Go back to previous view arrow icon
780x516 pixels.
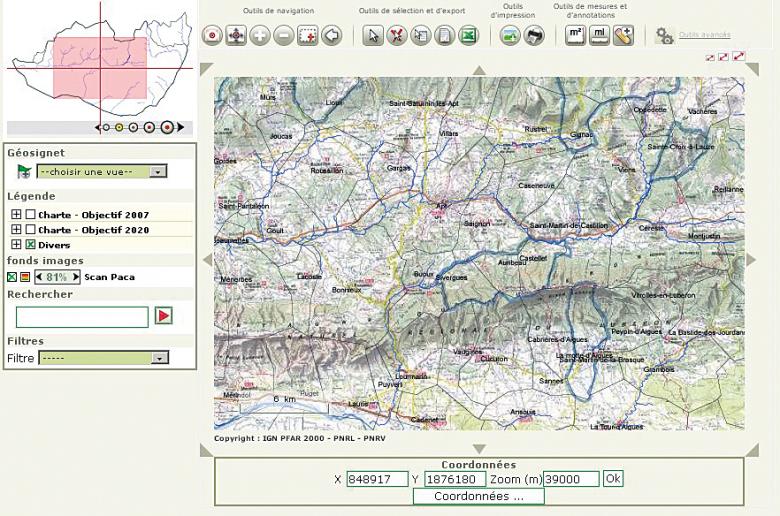click(x=332, y=35)
